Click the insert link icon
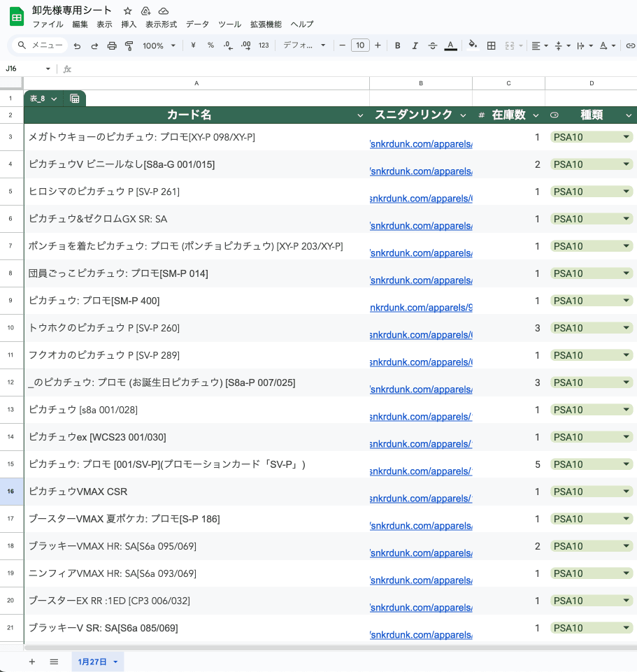The image size is (637, 672). pyautogui.click(x=630, y=45)
